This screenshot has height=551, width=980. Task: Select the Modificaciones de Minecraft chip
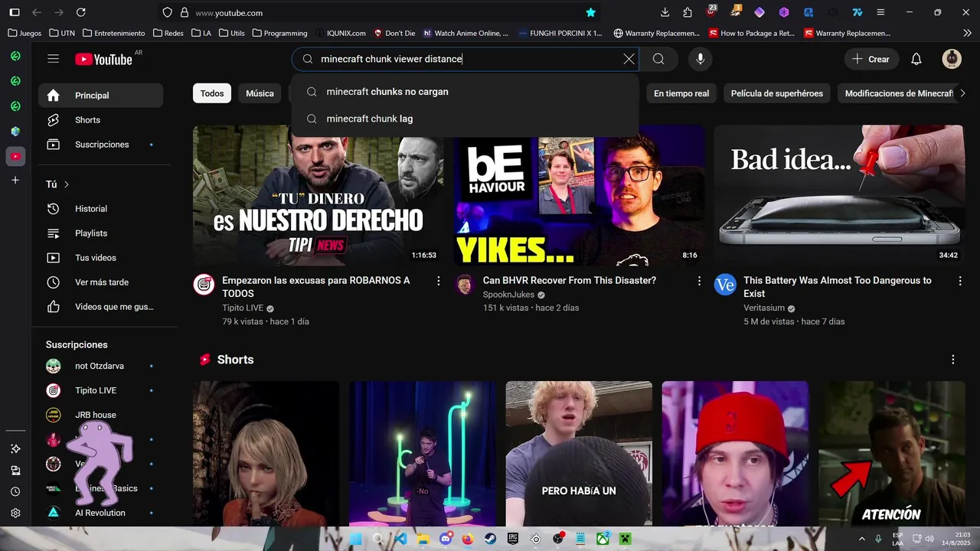[x=899, y=93]
